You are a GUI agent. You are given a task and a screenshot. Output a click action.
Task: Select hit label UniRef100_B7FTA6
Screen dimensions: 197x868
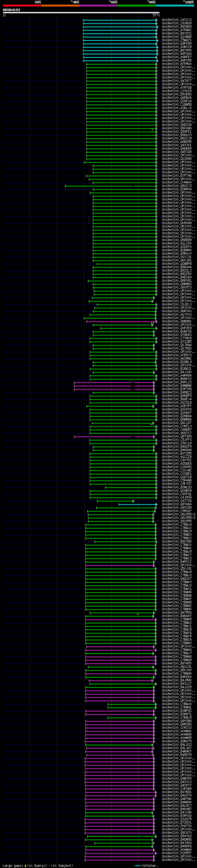(177, 176)
